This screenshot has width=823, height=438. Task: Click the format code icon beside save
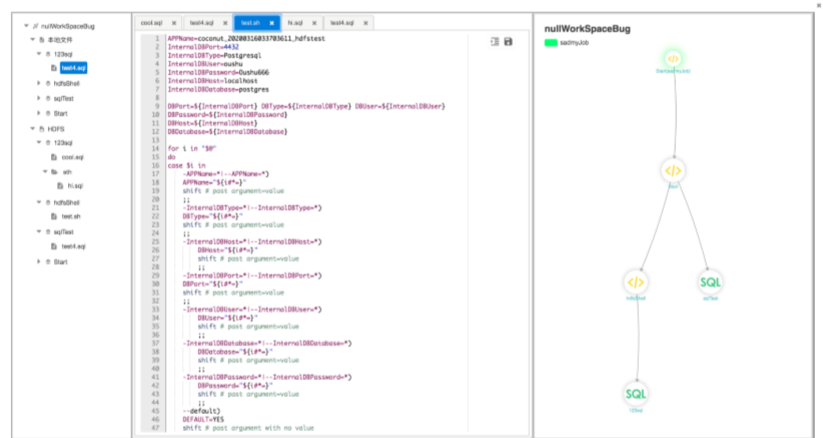495,41
